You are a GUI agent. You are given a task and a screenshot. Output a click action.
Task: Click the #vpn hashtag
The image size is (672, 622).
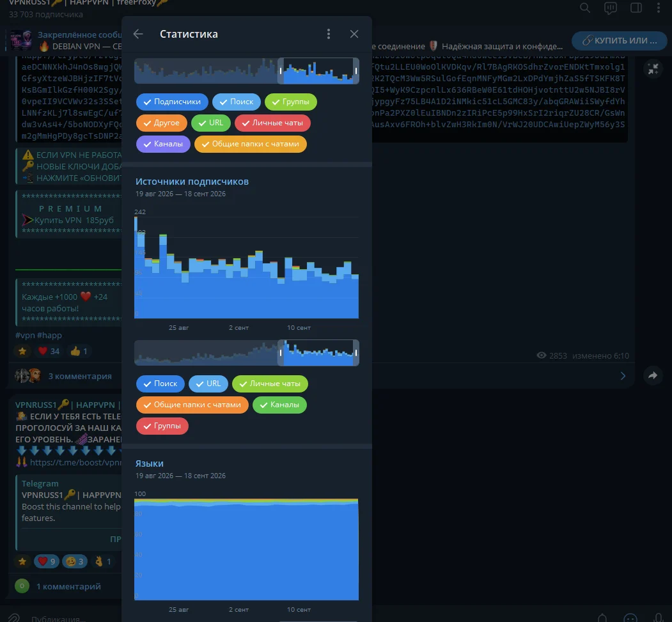point(25,336)
